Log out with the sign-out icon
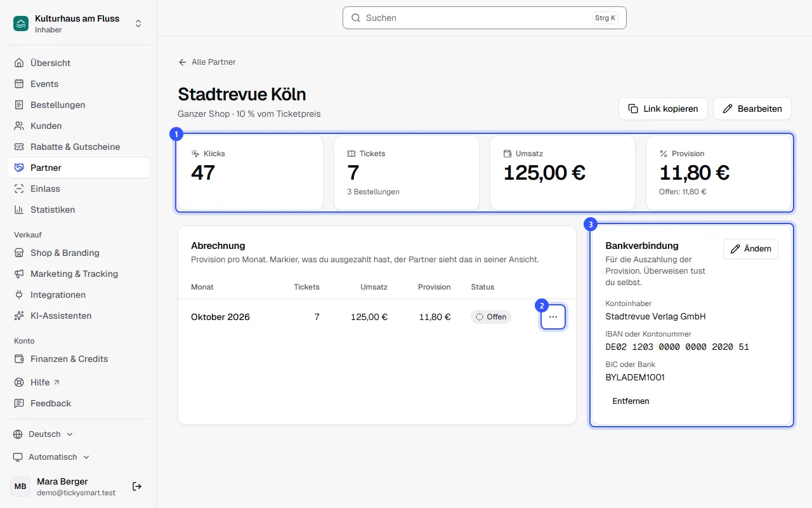Image resolution: width=812 pixels, height=508 pixels. 137,486
